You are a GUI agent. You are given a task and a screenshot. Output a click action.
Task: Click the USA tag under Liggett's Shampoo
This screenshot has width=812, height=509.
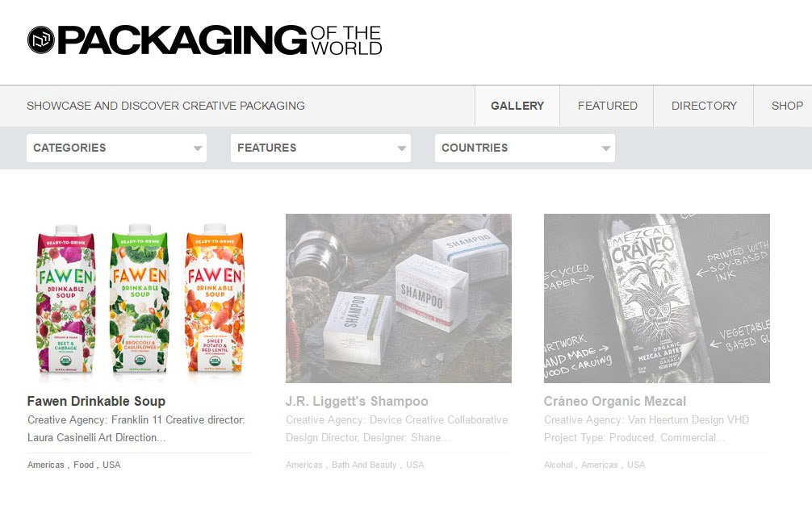415,465
